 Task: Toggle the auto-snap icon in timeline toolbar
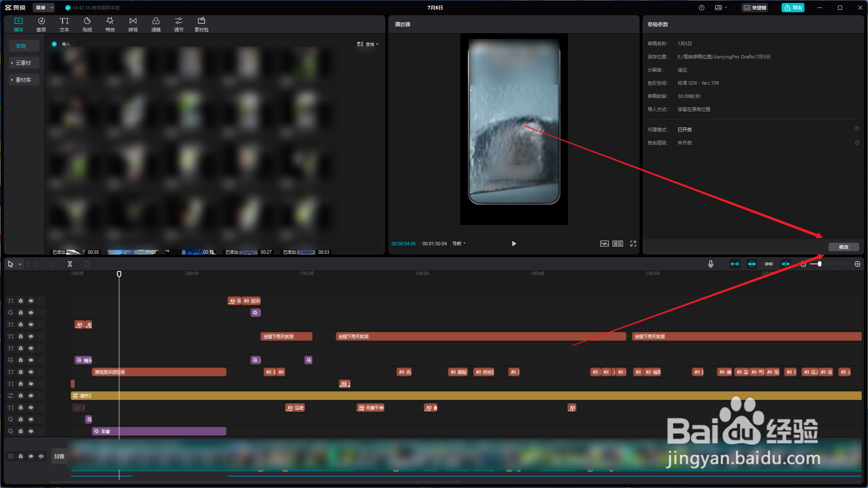pyautogui.click(x=752, y=264)
